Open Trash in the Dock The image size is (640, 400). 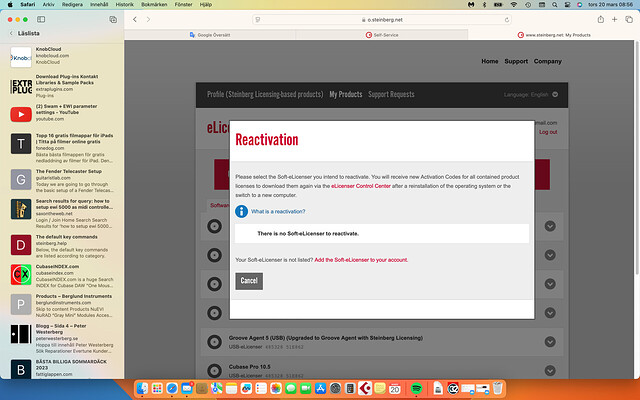(x=498, y=388)
